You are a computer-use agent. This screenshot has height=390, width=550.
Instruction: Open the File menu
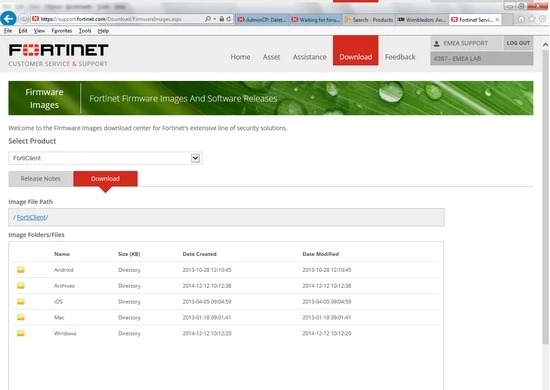pos(8,31)
